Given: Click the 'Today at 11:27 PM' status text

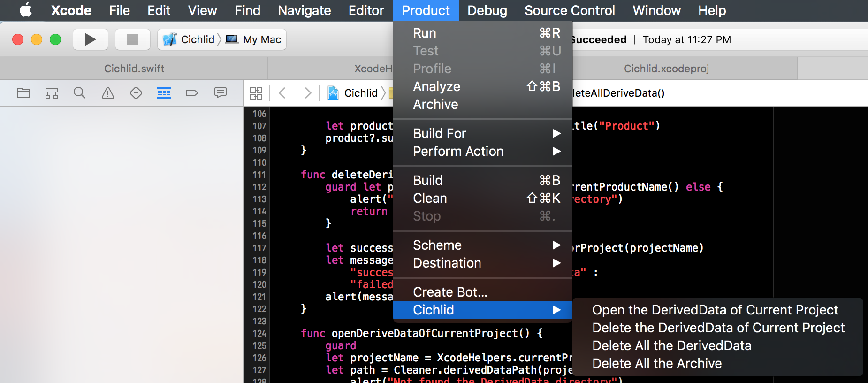Looking at the screenshot, I should coord(687,39).
